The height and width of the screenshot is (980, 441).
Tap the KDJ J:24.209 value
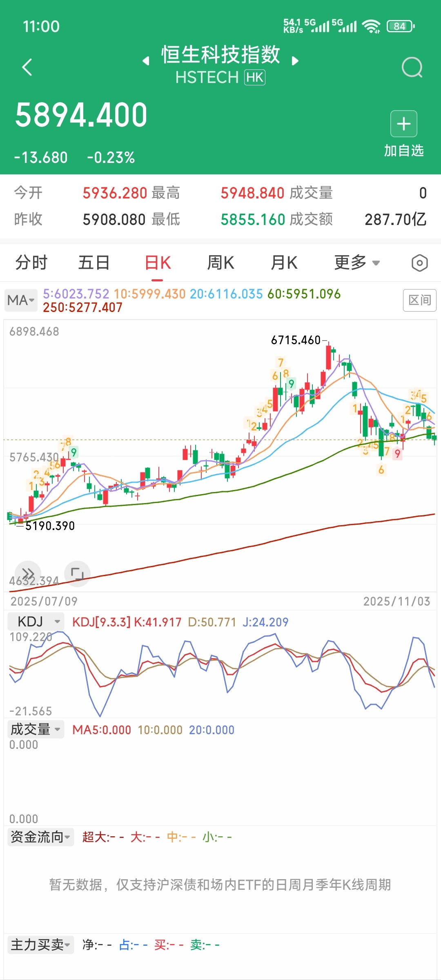(265, 622)
